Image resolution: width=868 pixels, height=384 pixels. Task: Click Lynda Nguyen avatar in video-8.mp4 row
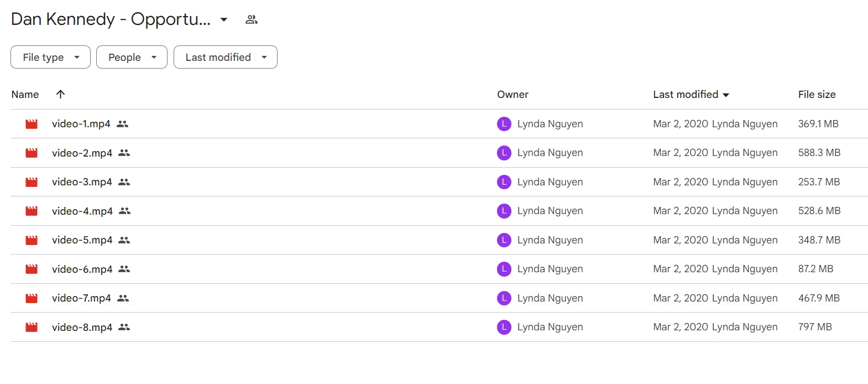(504, 327)
